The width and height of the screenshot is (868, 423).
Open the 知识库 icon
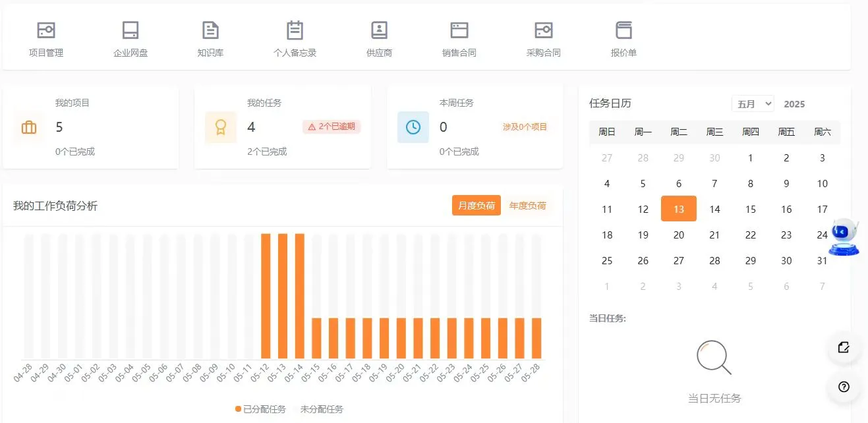(211, 30)
